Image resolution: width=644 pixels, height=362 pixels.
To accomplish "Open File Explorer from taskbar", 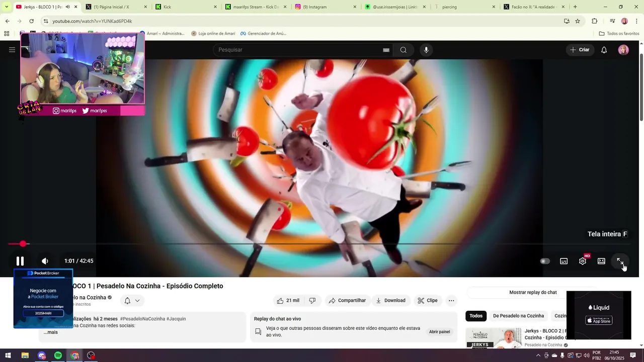I will pyautogui.click(x=25, y=355).
